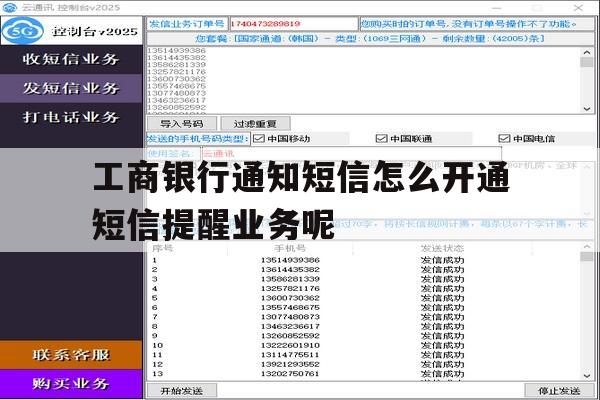
Task: Click the number list scroll down arrow
Action: (587, 109)
